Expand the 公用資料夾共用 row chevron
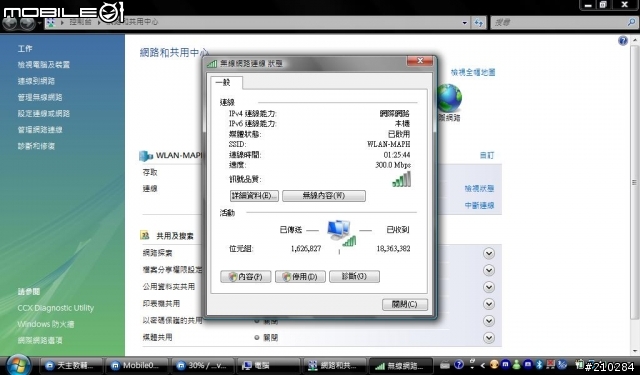 pos(489,287)
